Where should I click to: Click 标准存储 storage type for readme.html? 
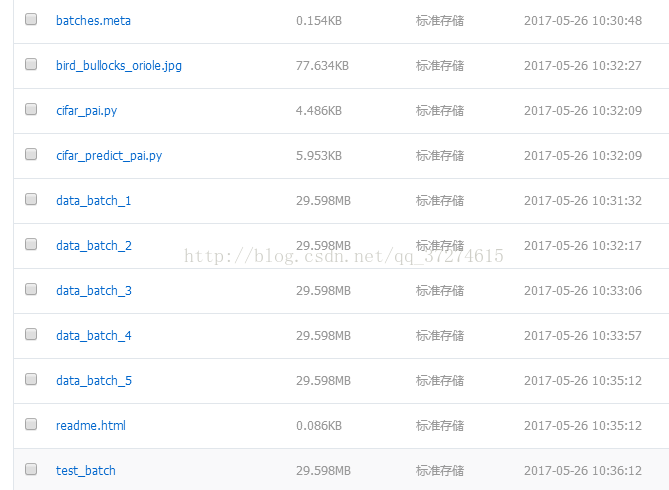[440, 426]
